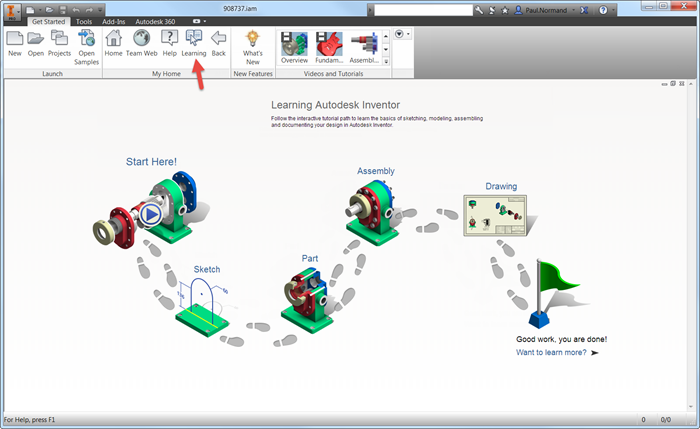Open ribbon display options arrow beside tabs
The height and width of the screenshot is (429, 700).
click(x=205, y=21)
